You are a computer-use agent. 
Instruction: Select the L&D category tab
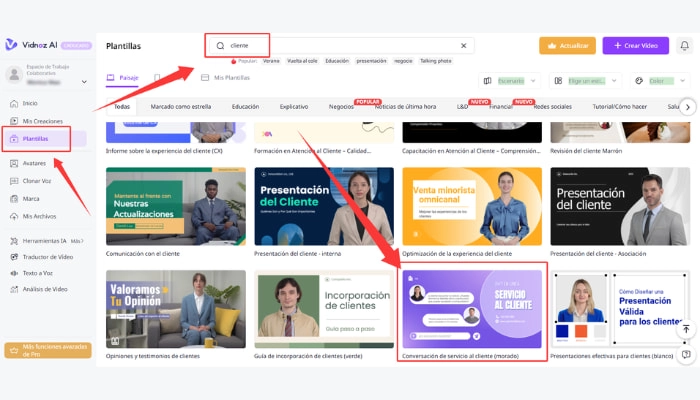coord(462,107)
